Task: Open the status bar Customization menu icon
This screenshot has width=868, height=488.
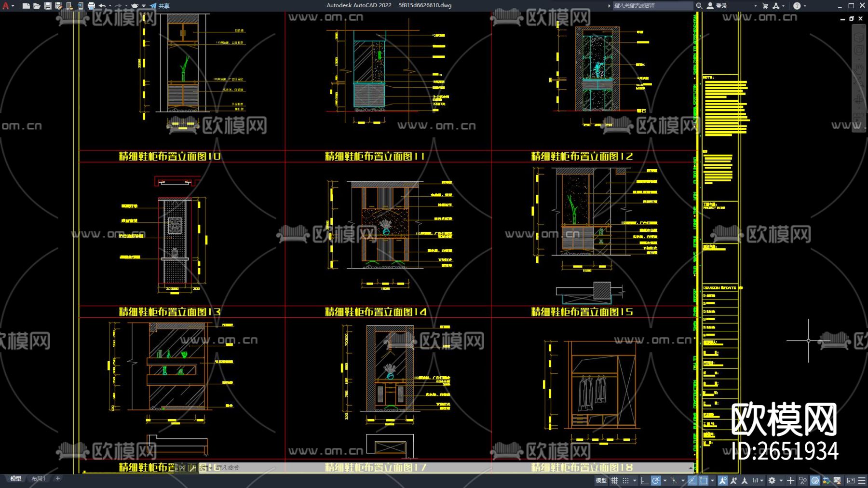Action: click(x=862, y=480)
